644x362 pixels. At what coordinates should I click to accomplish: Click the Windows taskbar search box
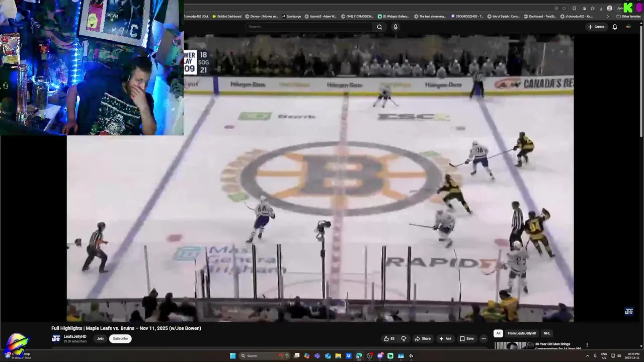[x=265, y=356]
